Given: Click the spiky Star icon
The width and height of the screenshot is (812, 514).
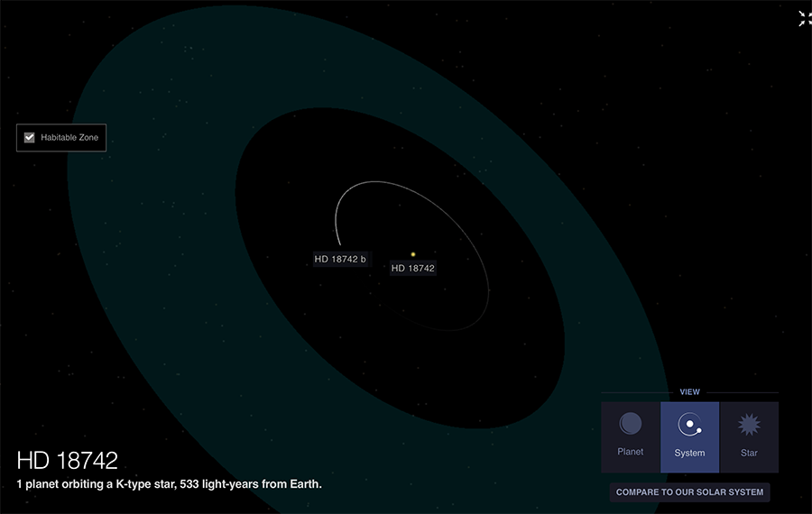Looking at the screenshot, I should pos(749,425).
